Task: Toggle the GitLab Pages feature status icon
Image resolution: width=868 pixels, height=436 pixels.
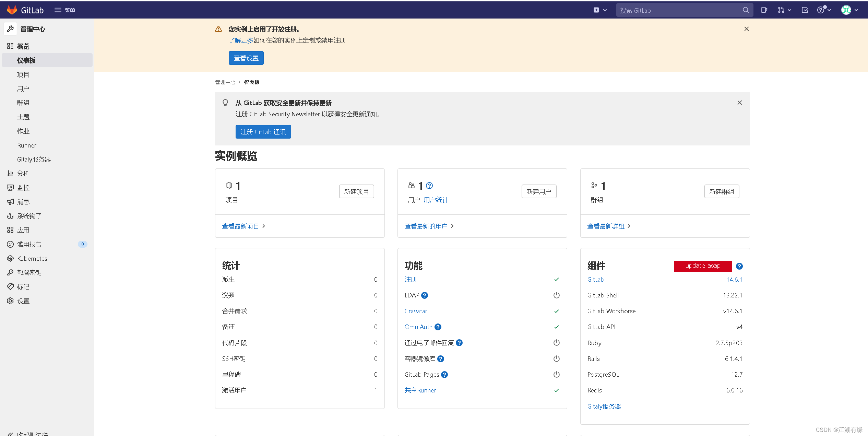Action: [x=556, y=374]
